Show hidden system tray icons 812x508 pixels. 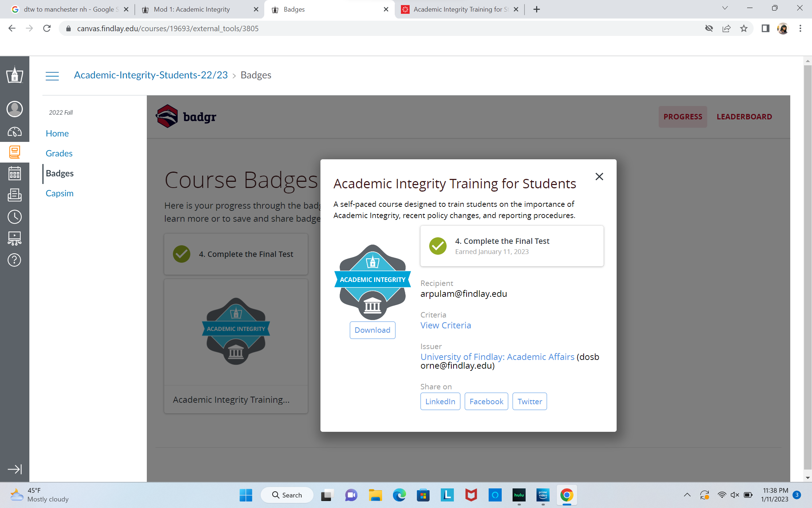coord(687,495)
